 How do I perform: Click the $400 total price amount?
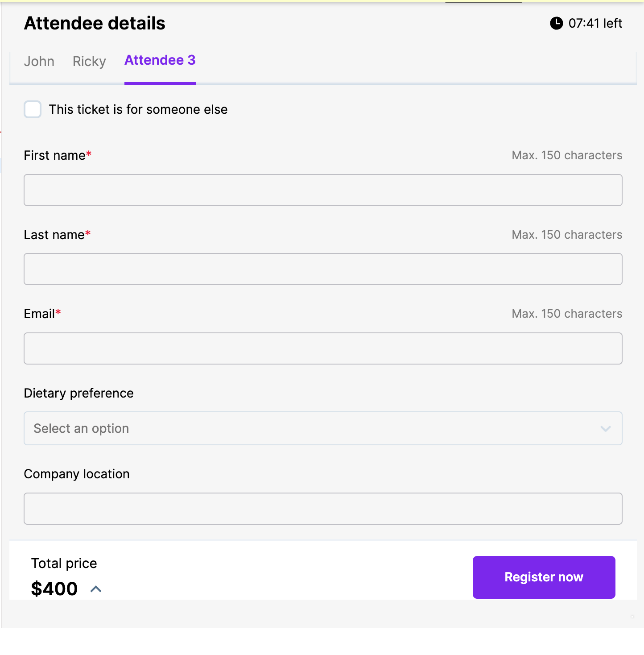tap(54, 589)
